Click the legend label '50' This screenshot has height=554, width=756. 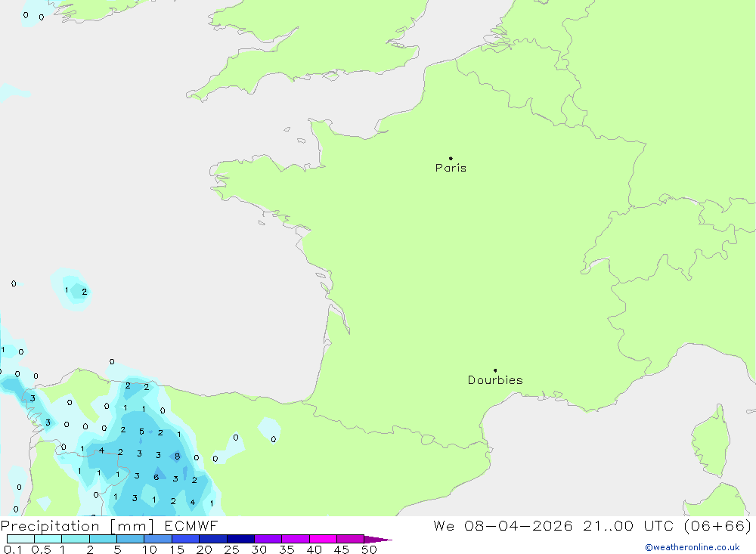369,549
